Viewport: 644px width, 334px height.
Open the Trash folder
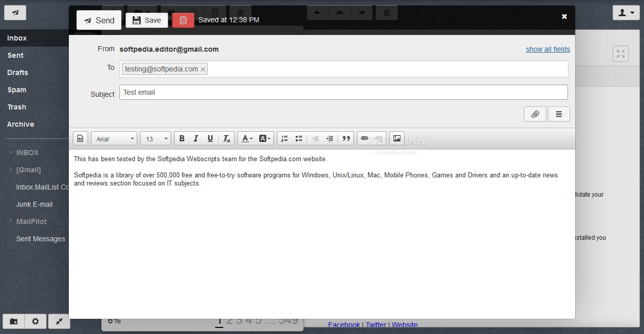[34, 107]
